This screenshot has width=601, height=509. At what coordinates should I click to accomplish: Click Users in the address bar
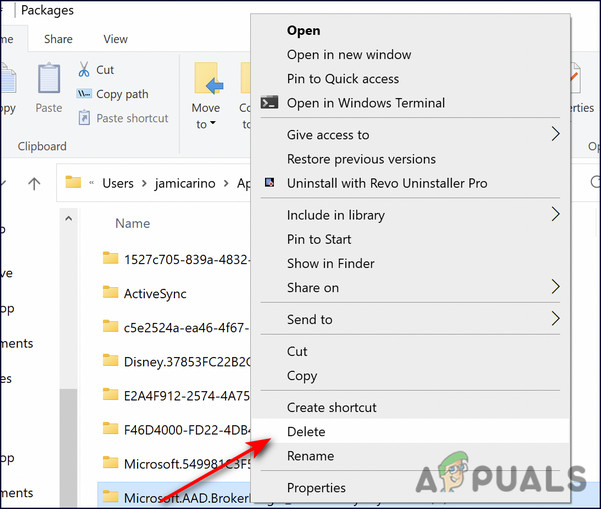(x=118, y=184)
